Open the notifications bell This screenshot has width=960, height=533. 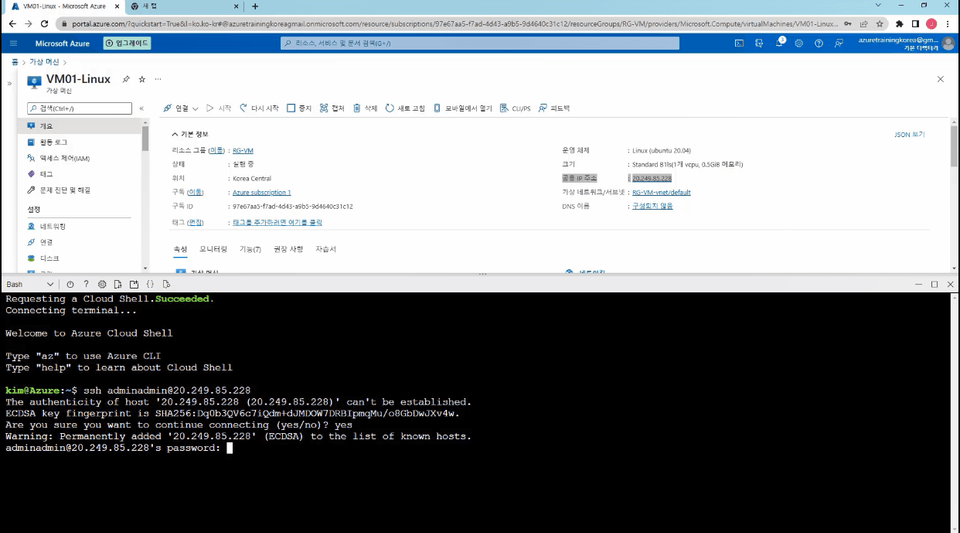779,43
